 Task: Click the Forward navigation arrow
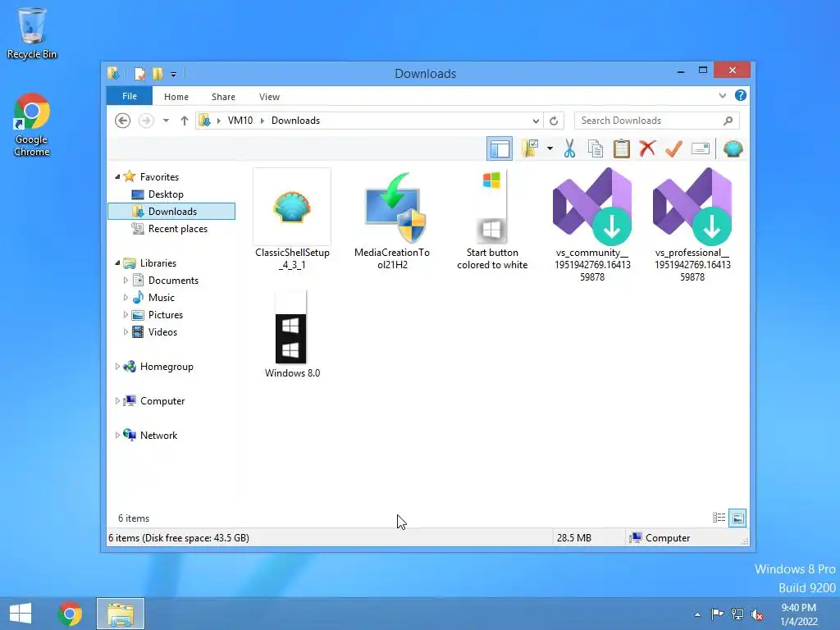(146, 121)
